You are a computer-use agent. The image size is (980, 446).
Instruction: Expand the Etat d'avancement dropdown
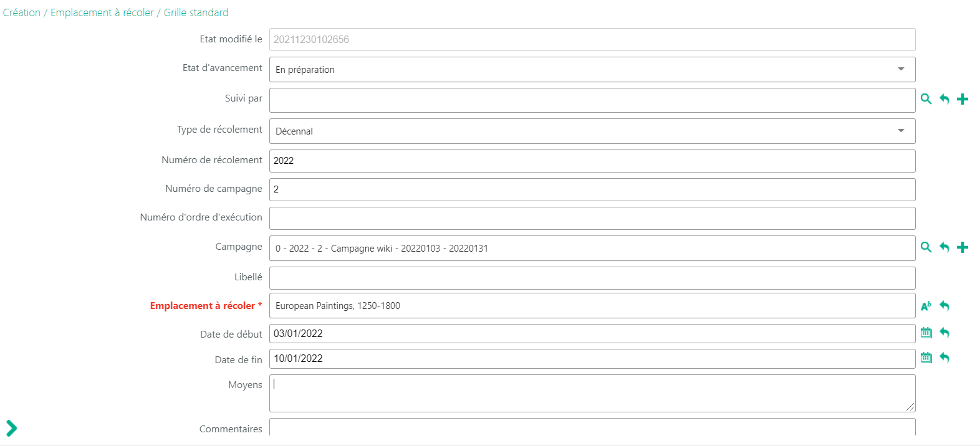(x=901, y=69)
